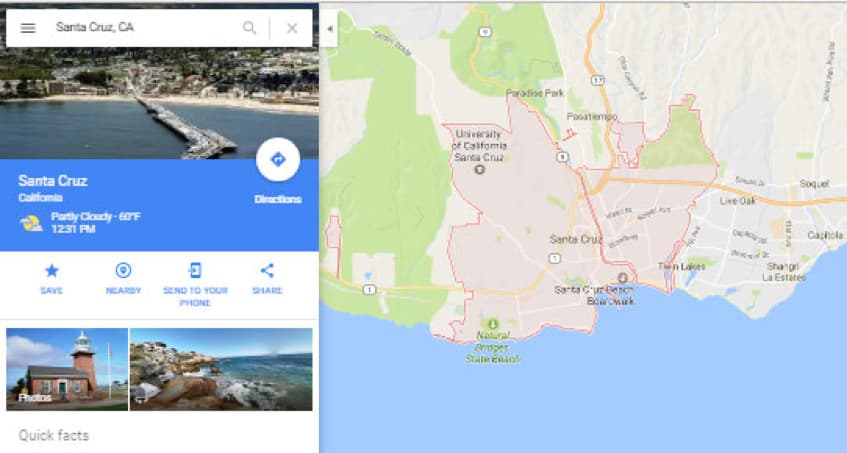
Task: Click the Directions text label
Action: click(x=278, y=199)
